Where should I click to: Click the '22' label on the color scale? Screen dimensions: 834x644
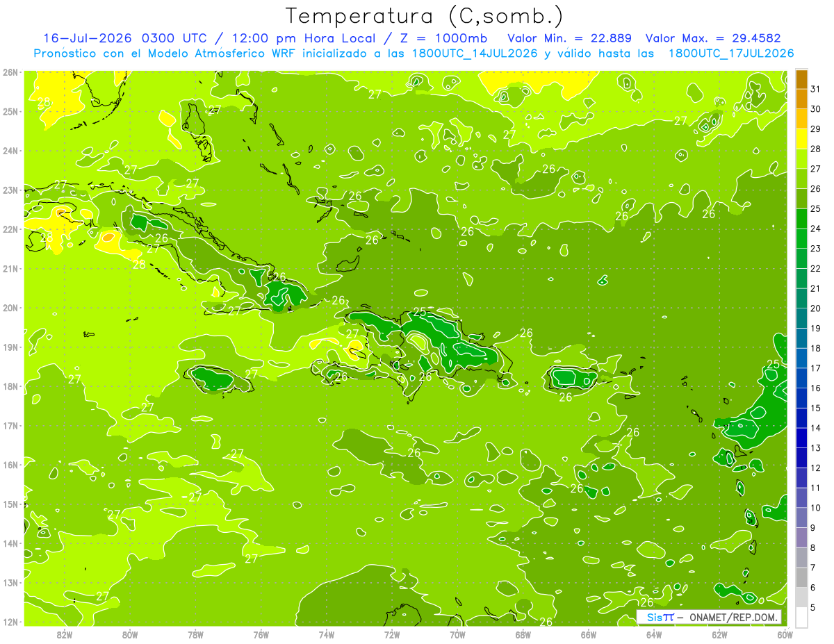coord(815,269)
